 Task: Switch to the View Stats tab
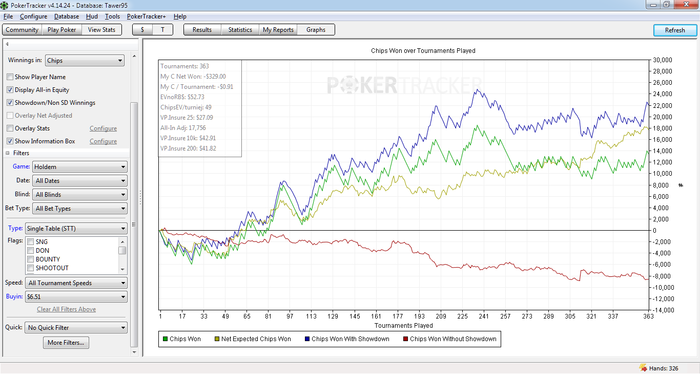101,30
